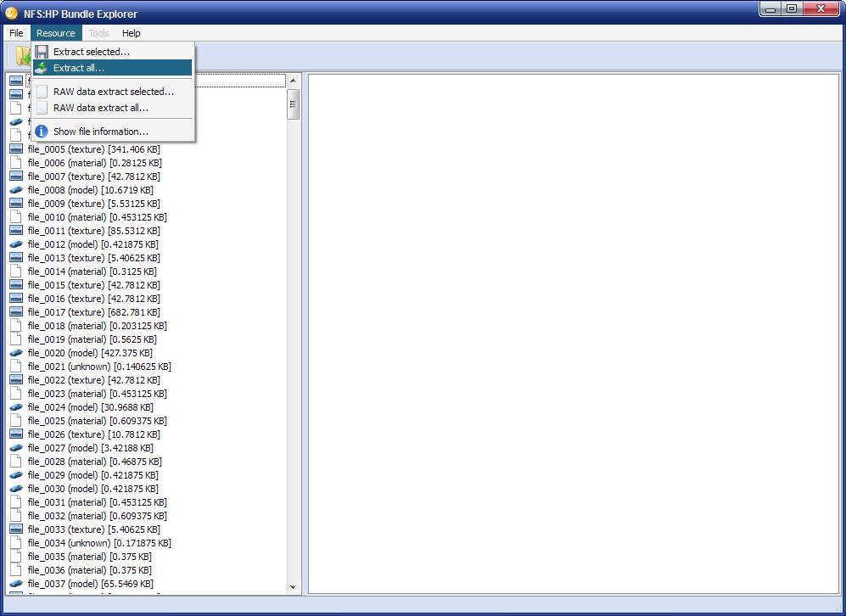Click texture icon of file_0011

click(16, 231)
